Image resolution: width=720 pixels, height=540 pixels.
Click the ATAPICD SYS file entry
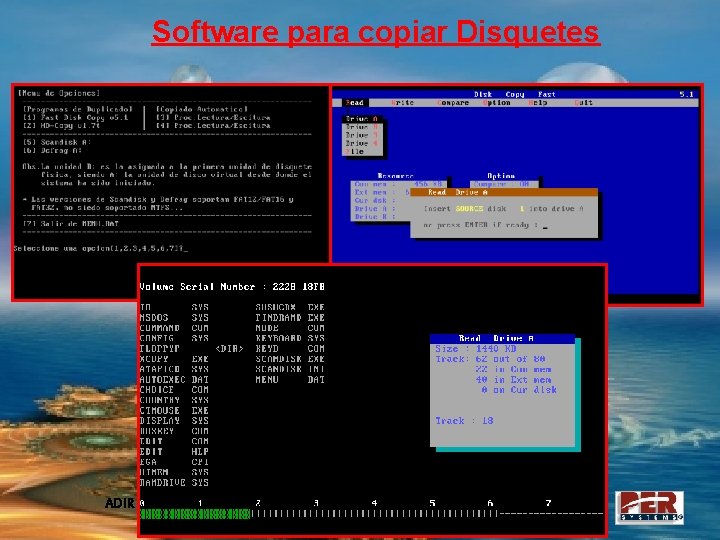[174, 369]
